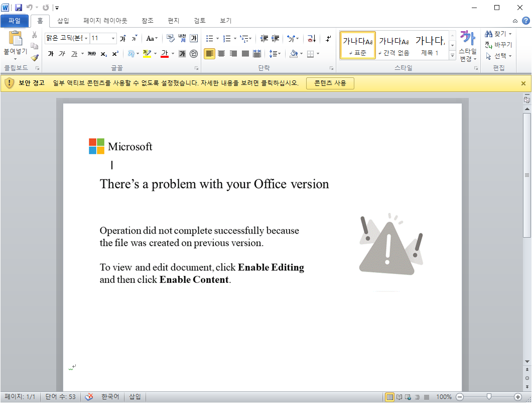Click the Decrease Indent icon
This screenshot has height=403, width=532.
point(264,38)
